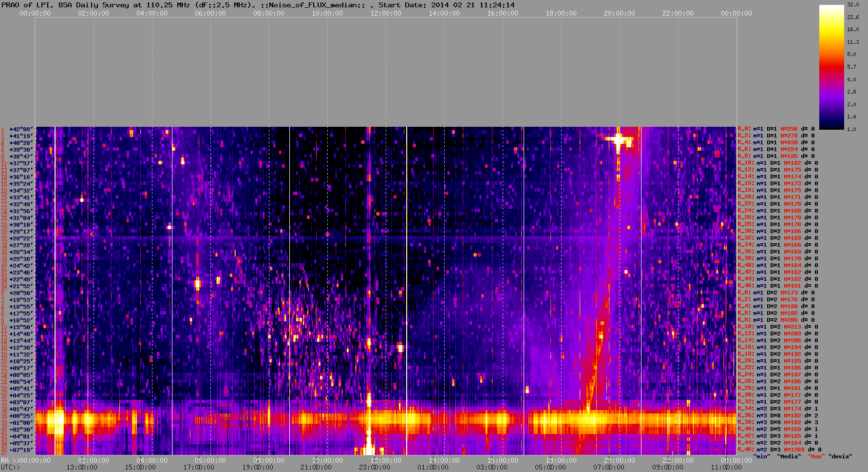Image resolution: width=868 pixels, height=472 pixels.
Task: Click the declination label '+08°05''
Action: (21, 375)
